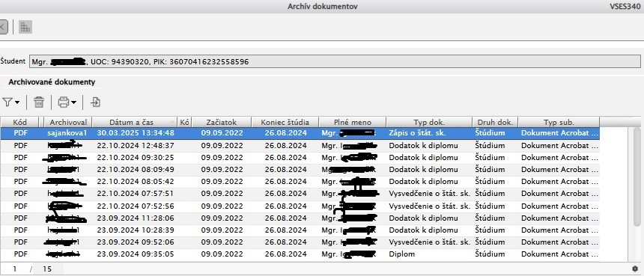Select the row dated 22.10.2024 08:09:49
Image resolution: width=644 pixels, height=276 pixels.
tap(300, 169)
